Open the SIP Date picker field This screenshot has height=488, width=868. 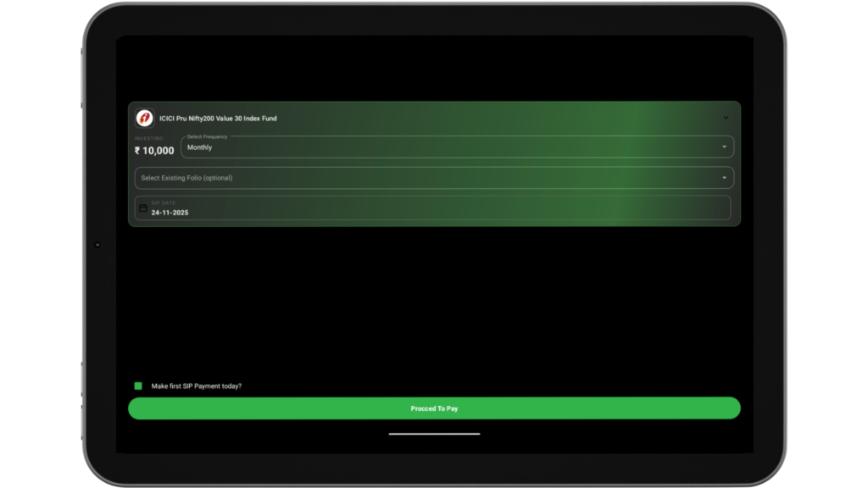tap(432, 208)
